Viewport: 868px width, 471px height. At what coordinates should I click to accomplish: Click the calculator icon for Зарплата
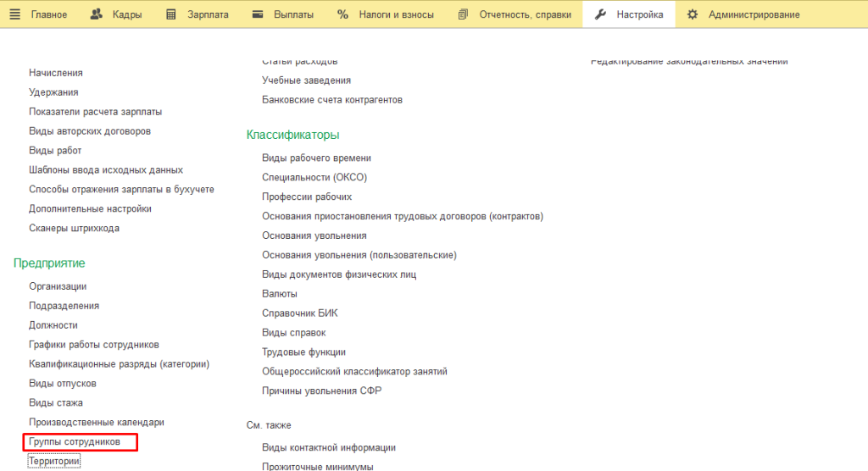171,14
